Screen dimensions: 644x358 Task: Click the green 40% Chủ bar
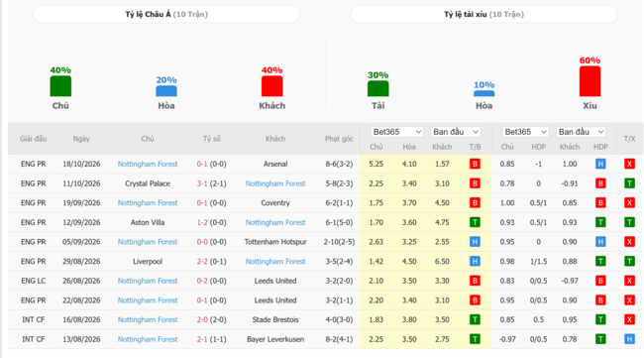point(60,86)
